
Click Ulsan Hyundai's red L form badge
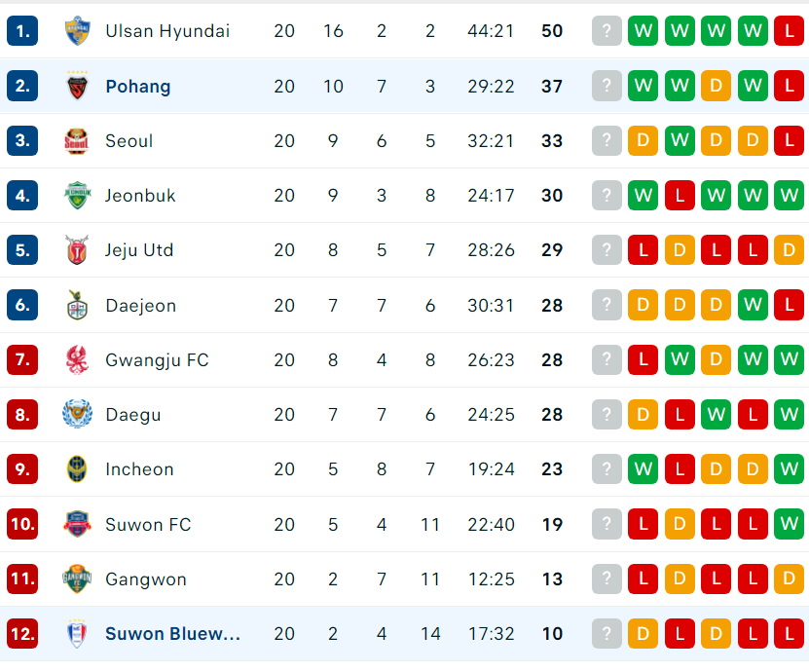789,31
